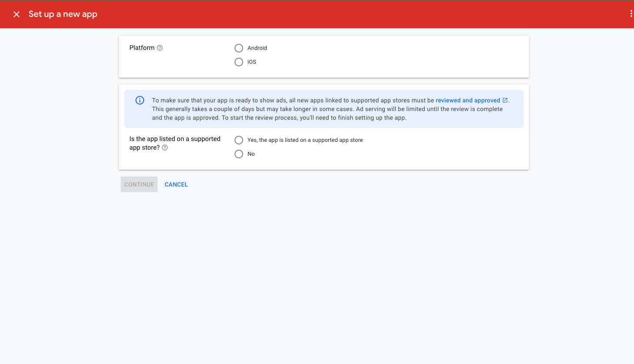Image resolution: width=634 pixels, height=364 pixels.
Task: Open the reviewed and approved link
Action: point(468,100)
